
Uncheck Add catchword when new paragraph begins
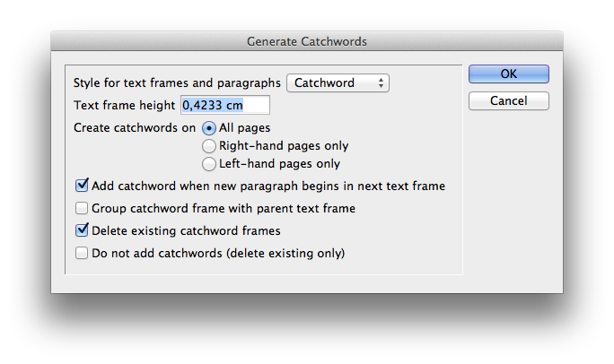[x=82, y=186]
